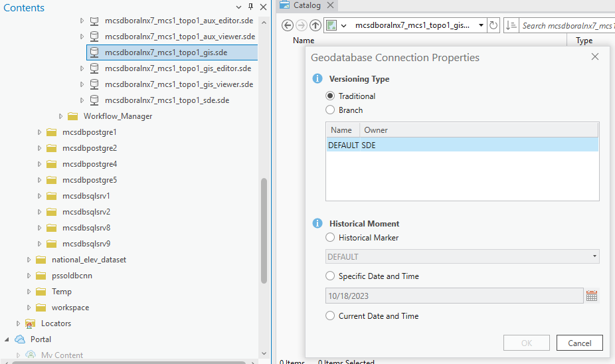Go back in Catalog navigation
Image resolution: width=615 pixels, height=364 pixels.
(288, 25)
